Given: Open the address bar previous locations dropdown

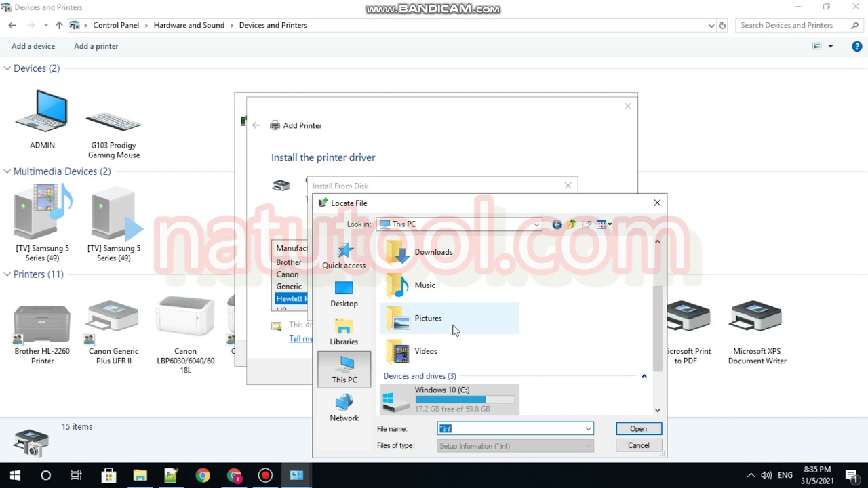Looking at the screenshot, I should (711, 26).
